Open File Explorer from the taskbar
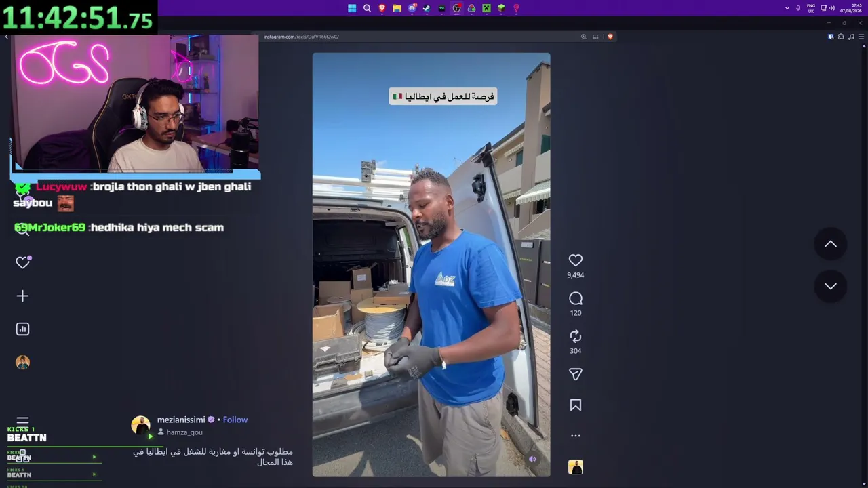 tap(397, 8)
